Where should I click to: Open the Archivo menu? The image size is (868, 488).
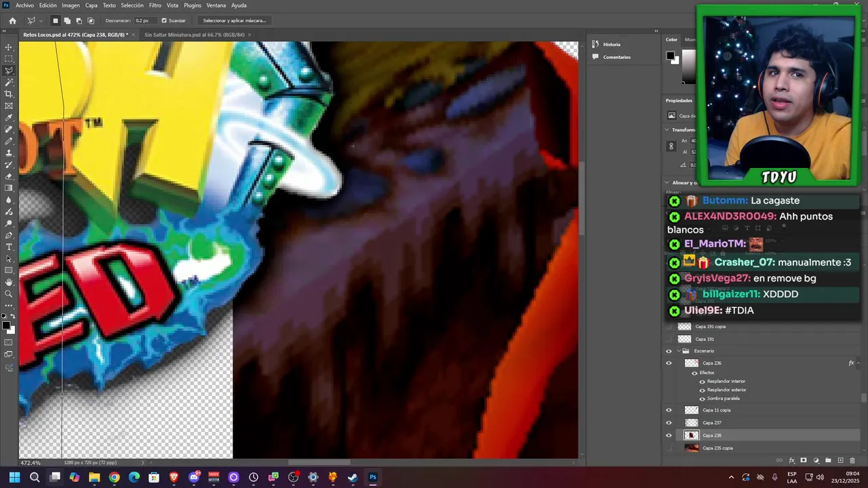[24, 5]
